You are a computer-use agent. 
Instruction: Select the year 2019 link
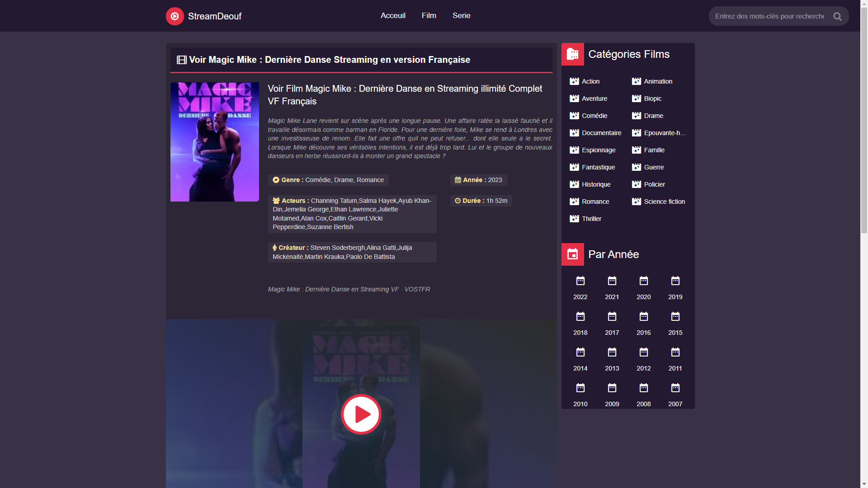point(675,297)
